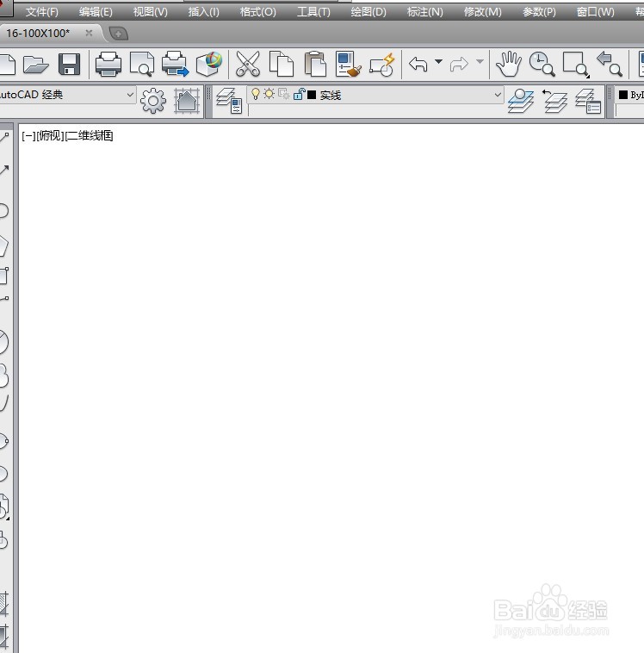Image resolution: width=644 pixels, height=653 pixels.
Task: Open the 标注(N) menu
Action: click(x=425, y=12)
